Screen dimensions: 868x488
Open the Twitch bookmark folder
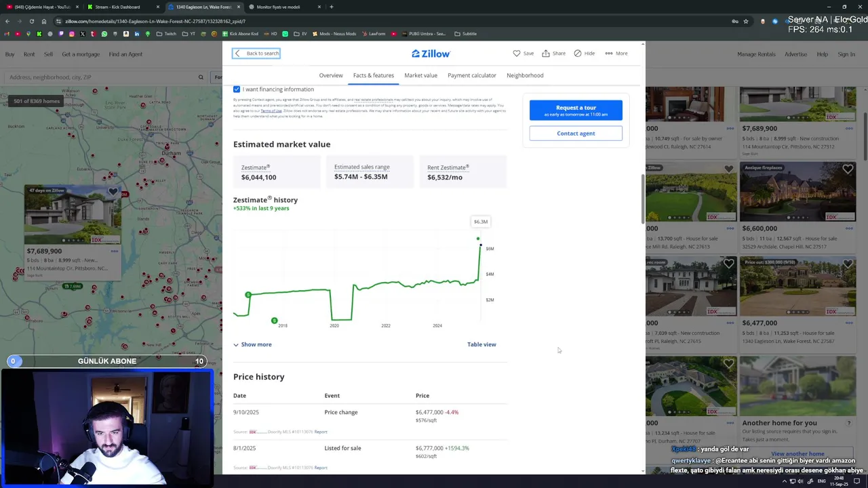(166, 34)
